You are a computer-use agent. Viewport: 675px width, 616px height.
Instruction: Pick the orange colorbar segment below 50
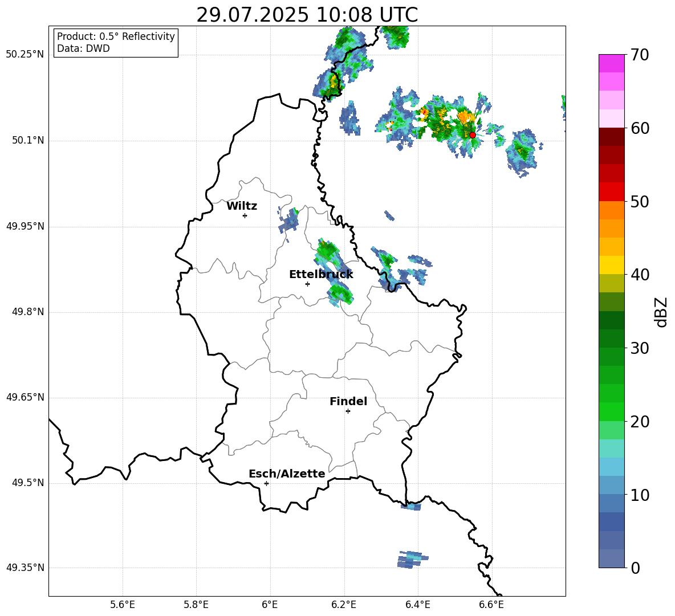point(611,210)
